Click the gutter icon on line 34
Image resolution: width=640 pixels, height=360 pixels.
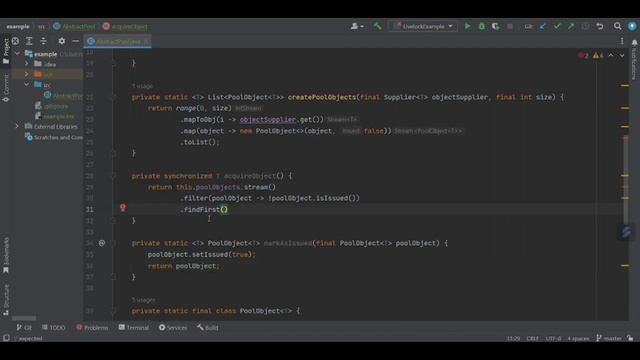tap(102, 243)
